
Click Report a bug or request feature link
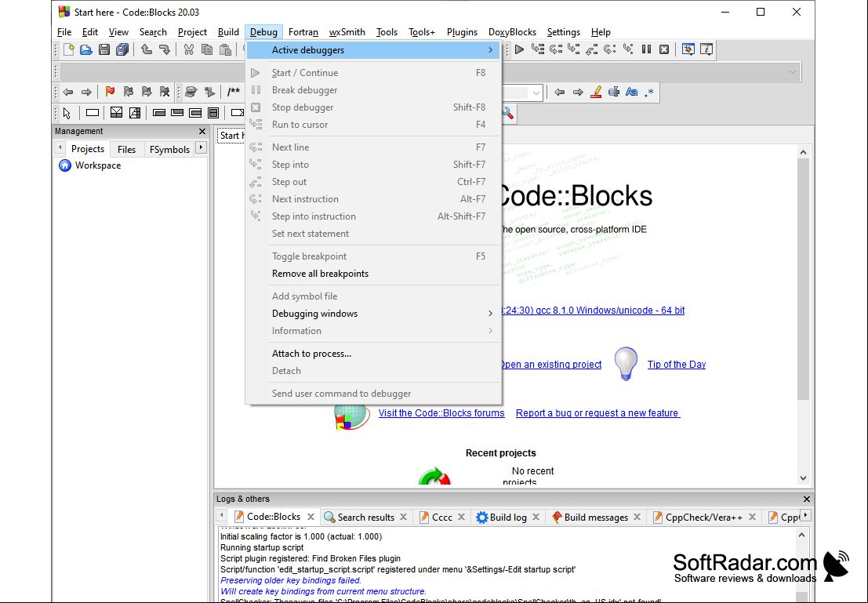click(x=597, y=413)
